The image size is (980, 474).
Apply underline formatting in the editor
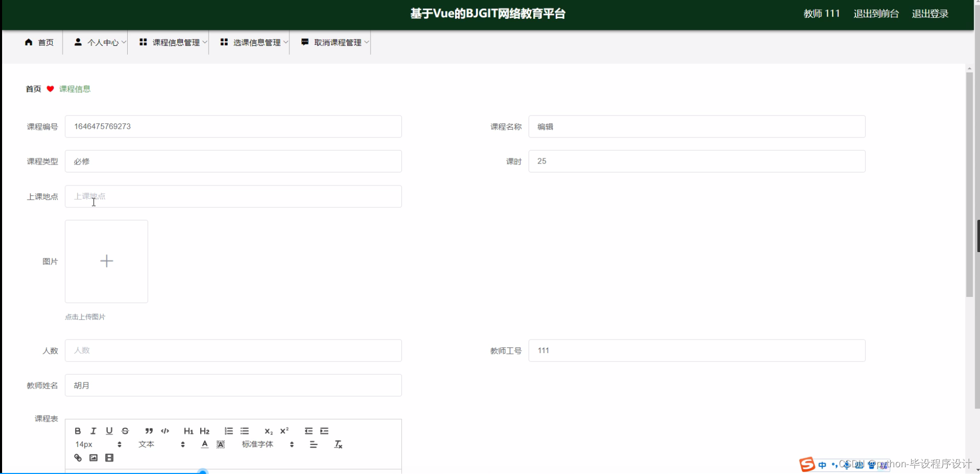click(109, 431)
